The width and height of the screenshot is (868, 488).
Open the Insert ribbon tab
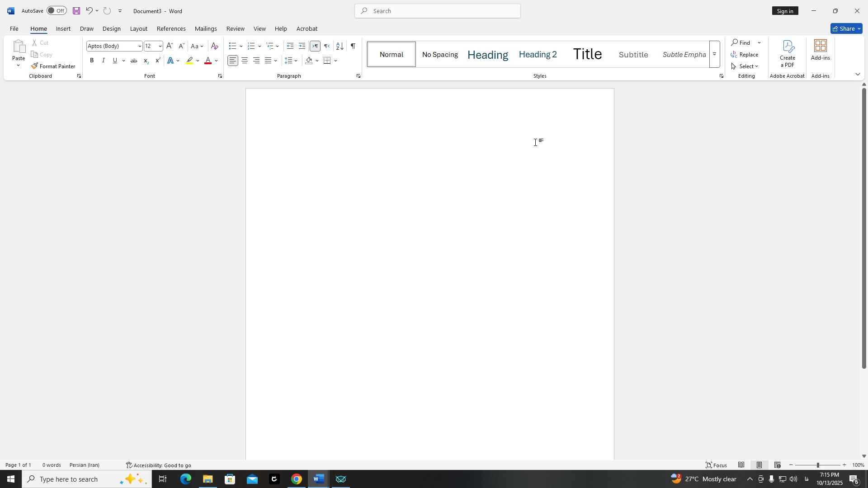click(x=63, y=28)
